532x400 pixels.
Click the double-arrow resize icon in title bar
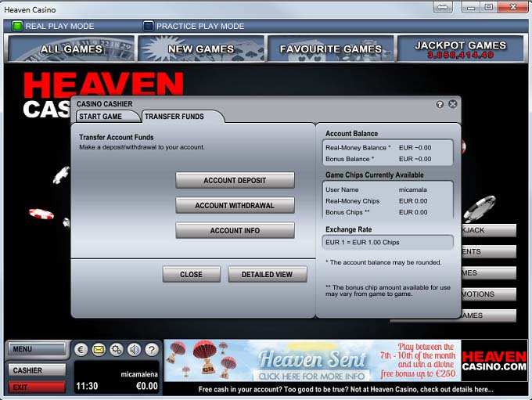click(443, 7)
